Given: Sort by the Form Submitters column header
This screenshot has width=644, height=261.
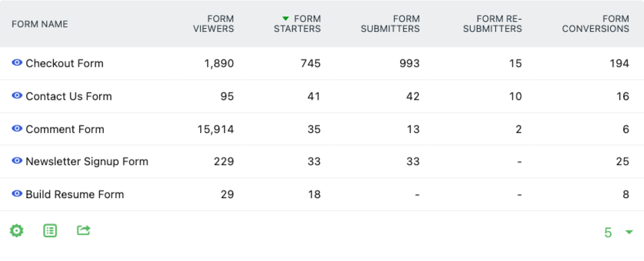Looking at the screenshot, I should point(390,24).
